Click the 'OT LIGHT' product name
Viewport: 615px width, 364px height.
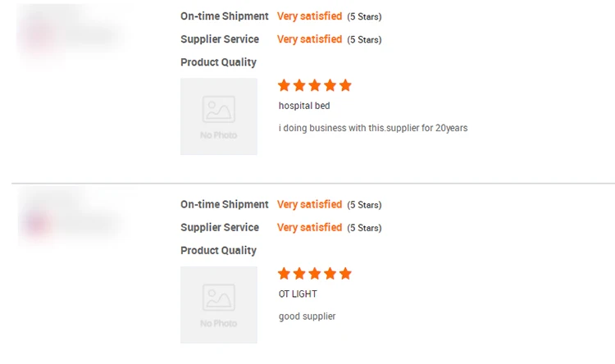(298, 294)
